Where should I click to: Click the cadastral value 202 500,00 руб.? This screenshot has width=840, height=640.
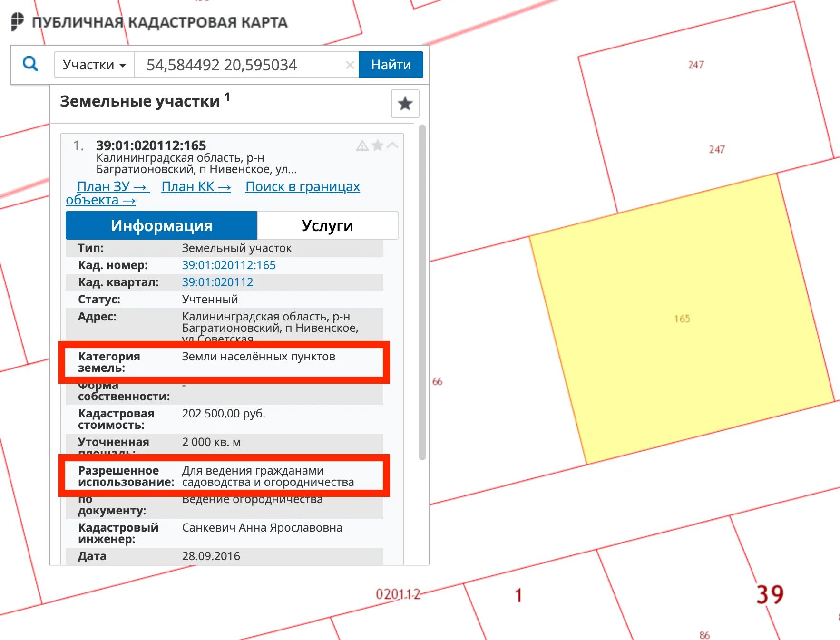tap(224, 413)
